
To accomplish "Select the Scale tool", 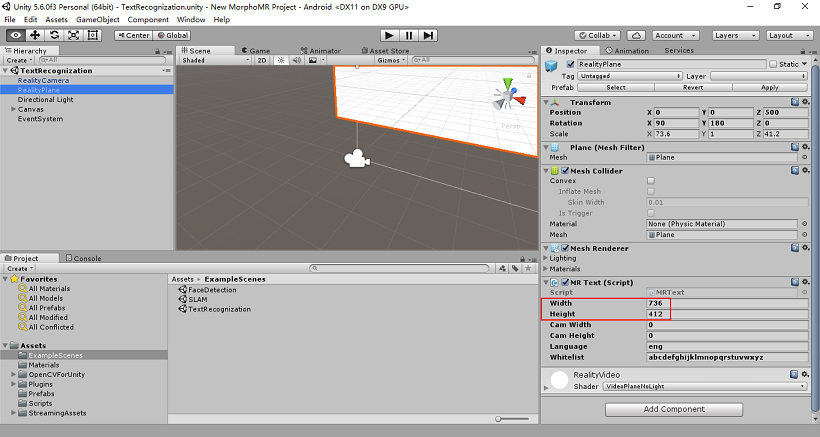I will (74, 35).
